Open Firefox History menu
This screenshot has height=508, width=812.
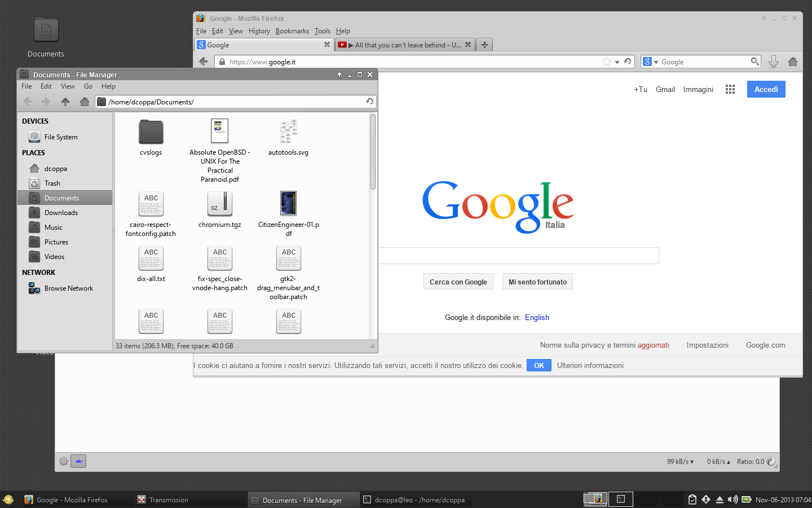[259, 31]
